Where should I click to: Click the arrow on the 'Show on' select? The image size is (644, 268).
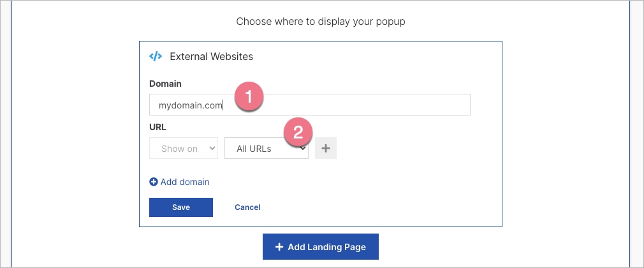[211, 149]
